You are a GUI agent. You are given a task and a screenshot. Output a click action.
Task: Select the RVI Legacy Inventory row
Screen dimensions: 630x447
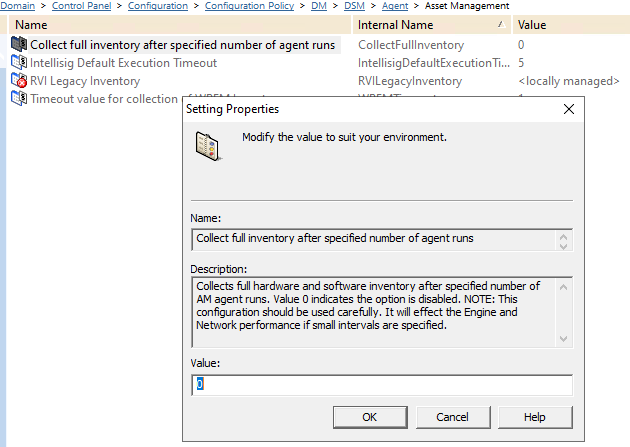pos(85,81)
